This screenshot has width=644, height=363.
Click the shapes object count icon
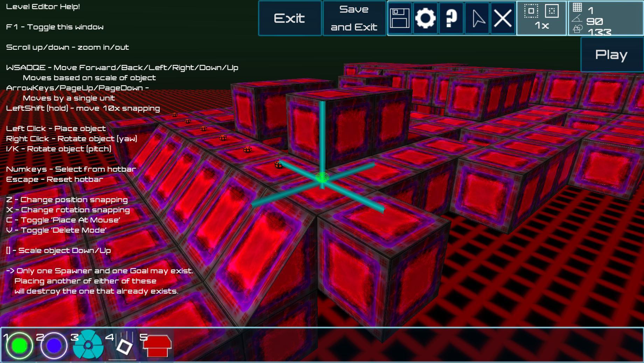point(577,29)
